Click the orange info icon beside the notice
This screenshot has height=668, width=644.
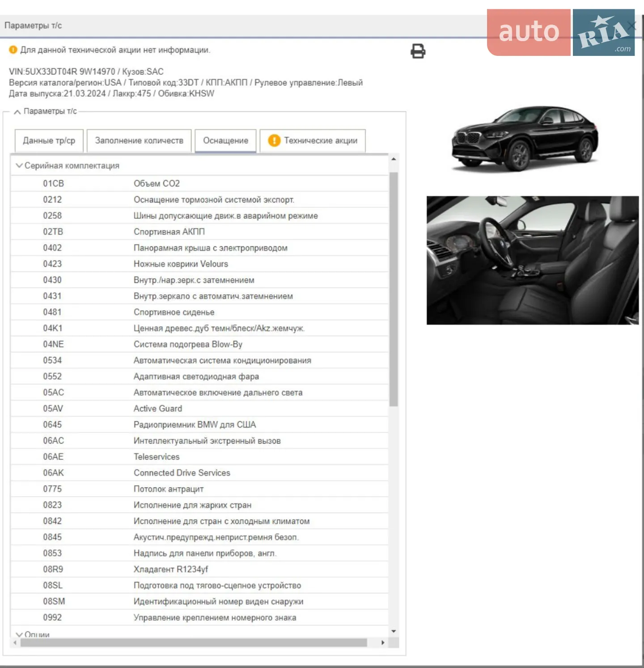point(13,50)
